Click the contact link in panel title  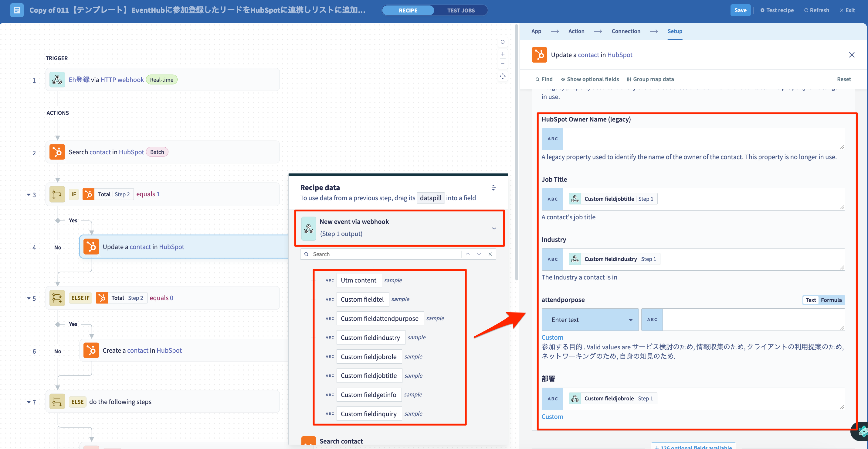[x=588, y=55]
